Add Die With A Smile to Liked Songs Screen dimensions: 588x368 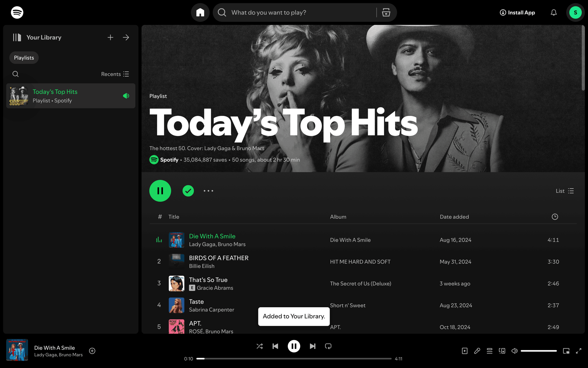(92, 351)
